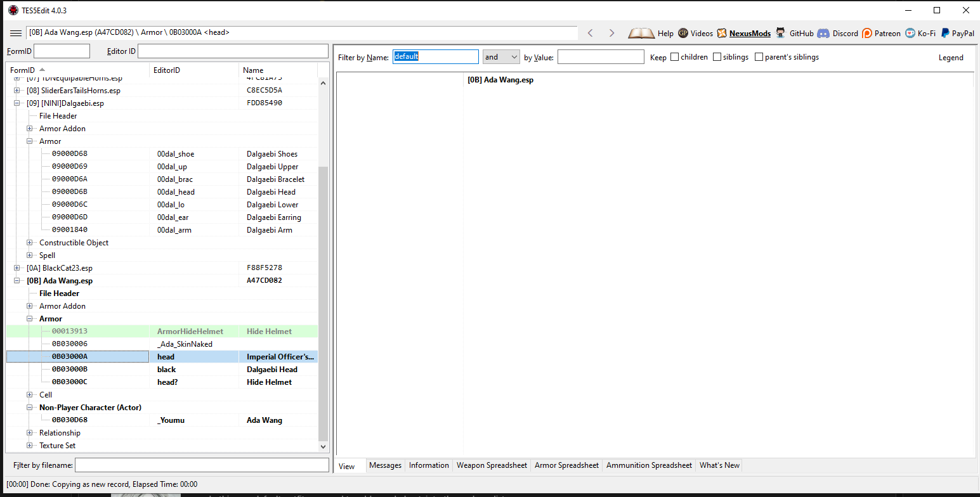Select record 09000D6B 00dal_head
This screenshot has width=980, height=497.
[162, 192]
